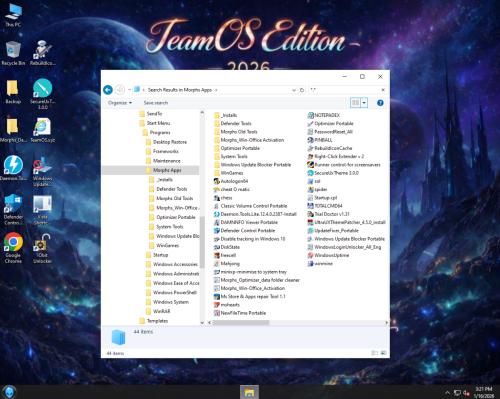Click File Explorer taskbar button

click(249, 392)
